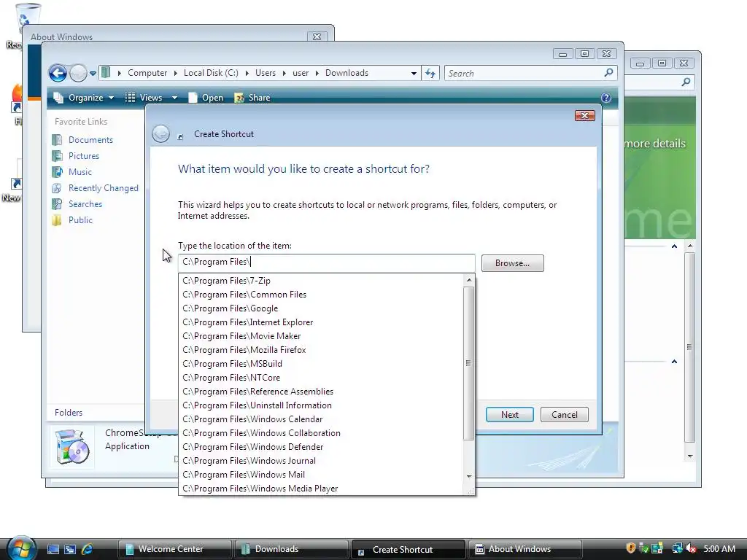
Task: Click Share in the explorer toolbar
Action: pos(252,98)
